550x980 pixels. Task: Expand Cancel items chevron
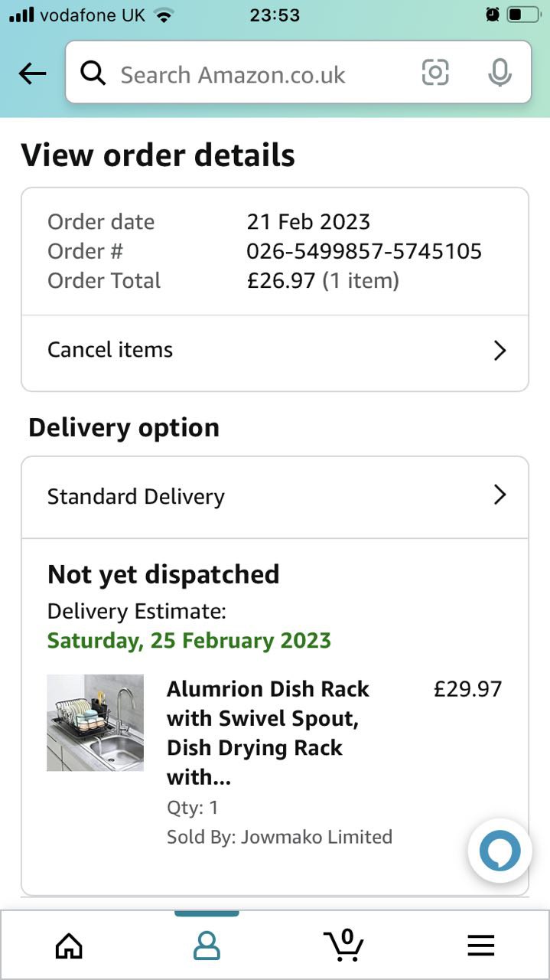point(500,351)
